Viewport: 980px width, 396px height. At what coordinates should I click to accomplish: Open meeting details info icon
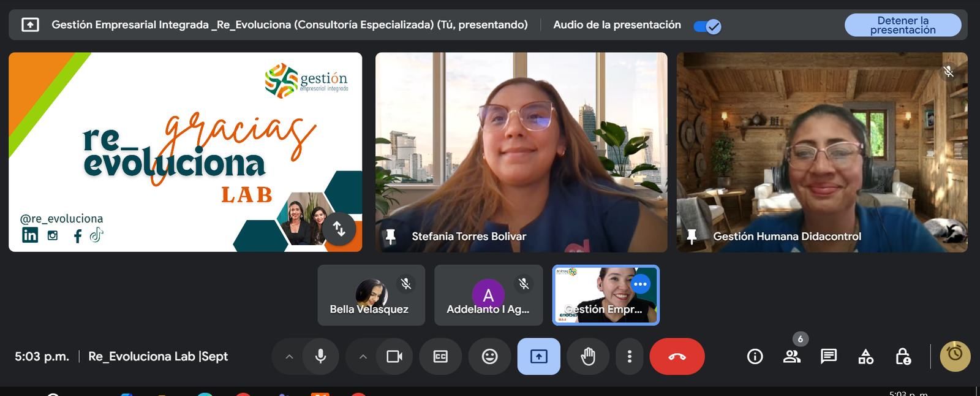click(x=755, y=356)
